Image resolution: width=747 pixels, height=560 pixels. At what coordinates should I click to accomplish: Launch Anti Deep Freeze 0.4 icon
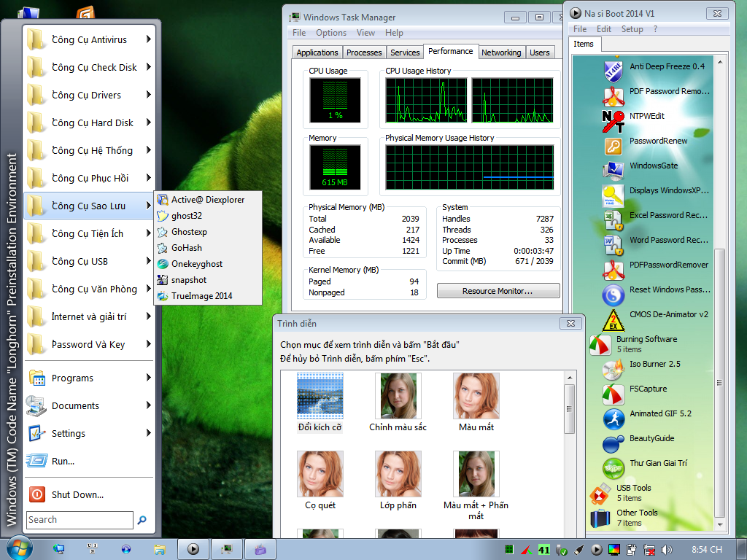click(613, 71)
